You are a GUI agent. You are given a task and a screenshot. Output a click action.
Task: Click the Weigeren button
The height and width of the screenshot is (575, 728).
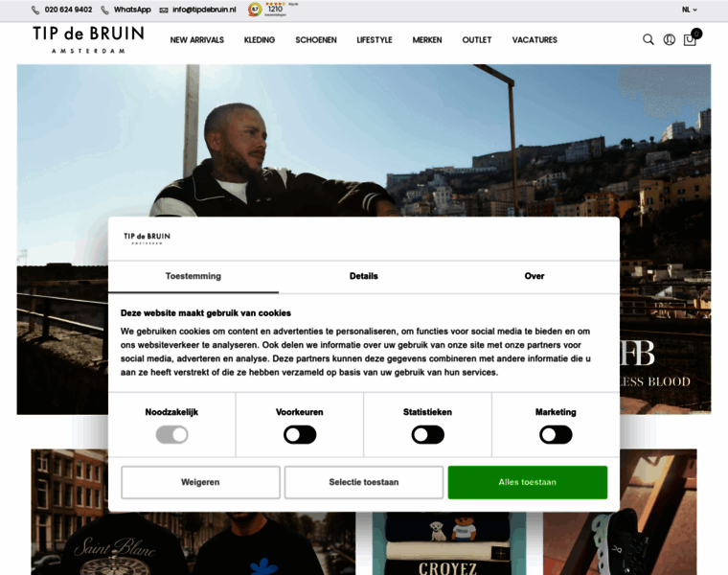[200, 482]
